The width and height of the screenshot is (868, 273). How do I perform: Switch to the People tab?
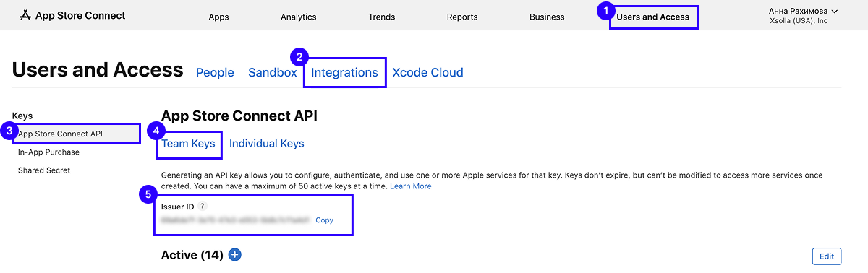215,72
